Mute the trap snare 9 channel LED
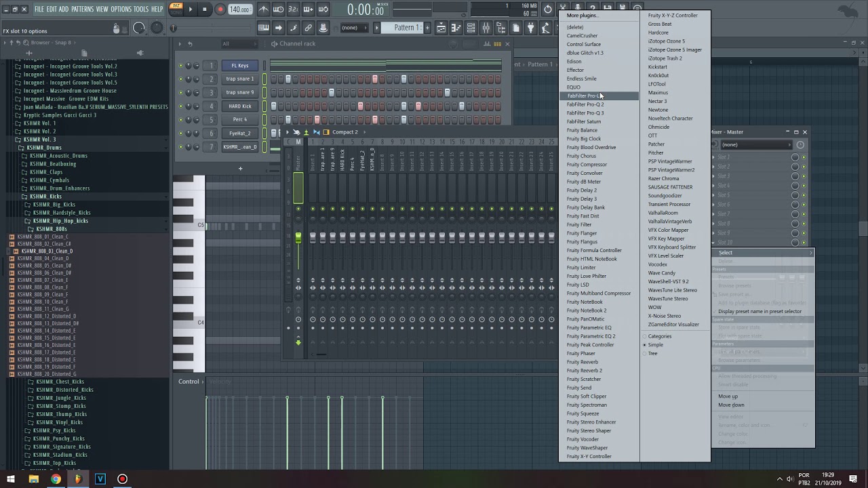The height and width of the screenshot is (488, 868). (180, 93)
